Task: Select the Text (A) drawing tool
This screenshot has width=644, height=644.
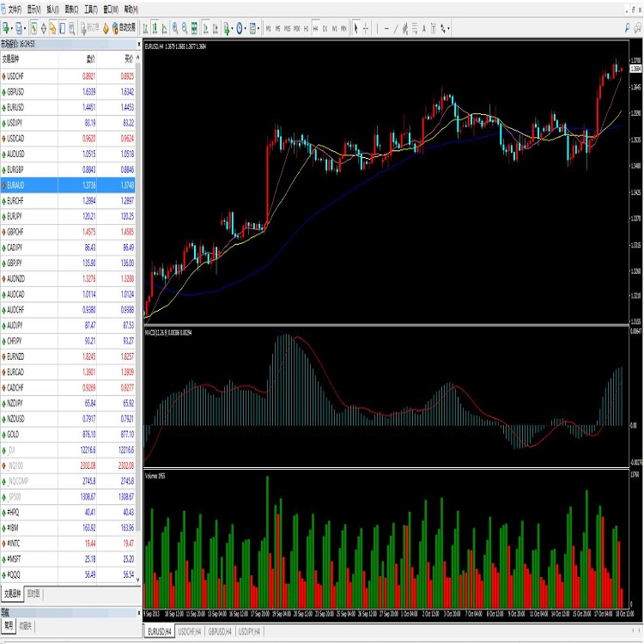Action: (x=424, y=28)
